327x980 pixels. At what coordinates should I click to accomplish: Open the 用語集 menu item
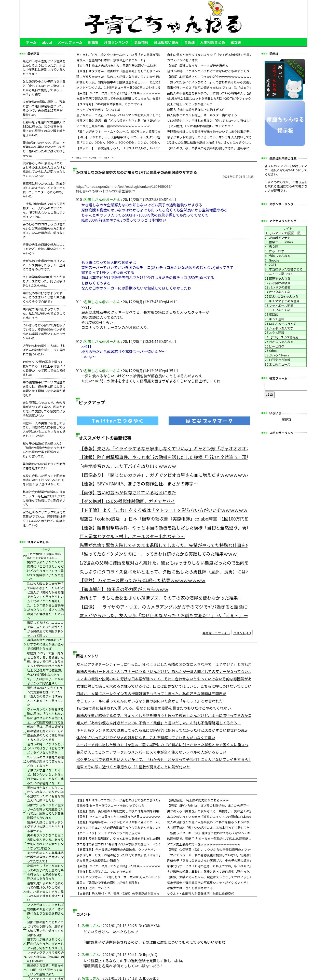93,42
